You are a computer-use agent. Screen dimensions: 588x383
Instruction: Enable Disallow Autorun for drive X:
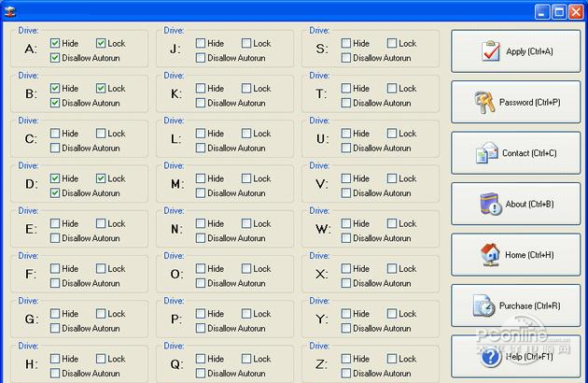point(345,283)
